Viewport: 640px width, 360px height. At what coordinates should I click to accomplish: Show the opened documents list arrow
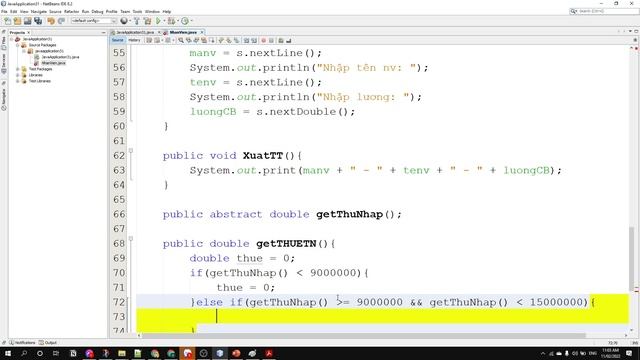point(630,31)
